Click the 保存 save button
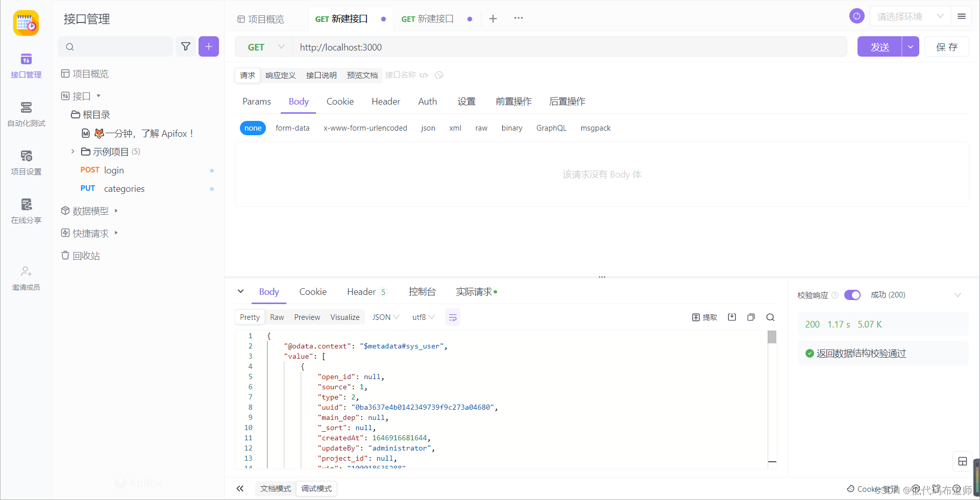The width and height of the screenshot is (980, 500). [947, 47]
